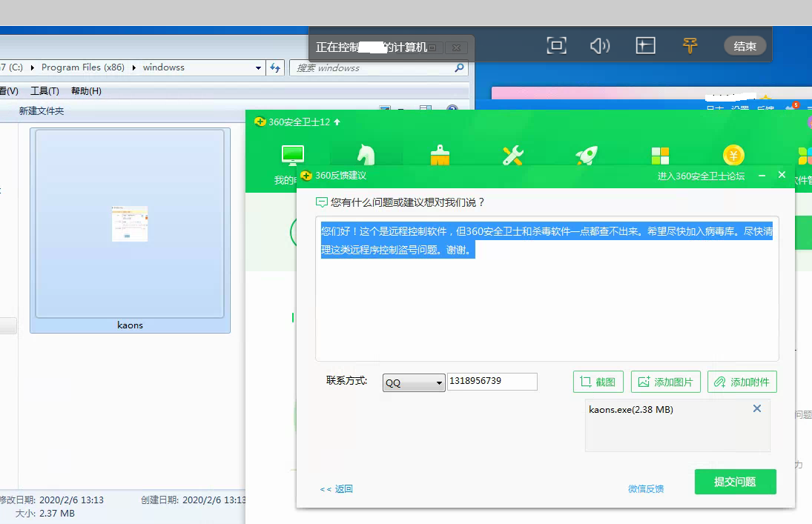Open the system repair tools icon

tap(512, 155)
